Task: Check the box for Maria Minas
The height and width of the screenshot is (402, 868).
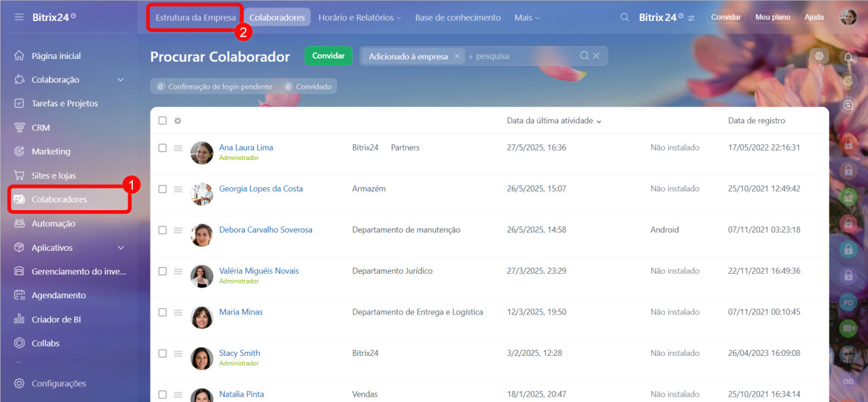Action: pyautogui.click(x=162, y=313)
